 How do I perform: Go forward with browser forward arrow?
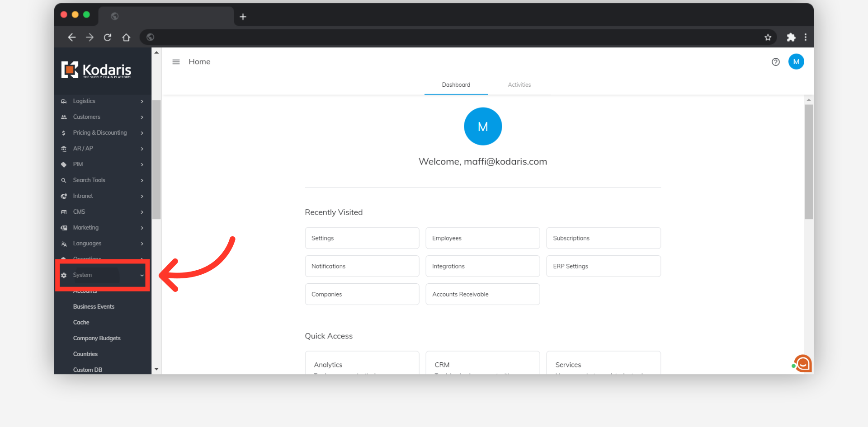click(90, 38)
